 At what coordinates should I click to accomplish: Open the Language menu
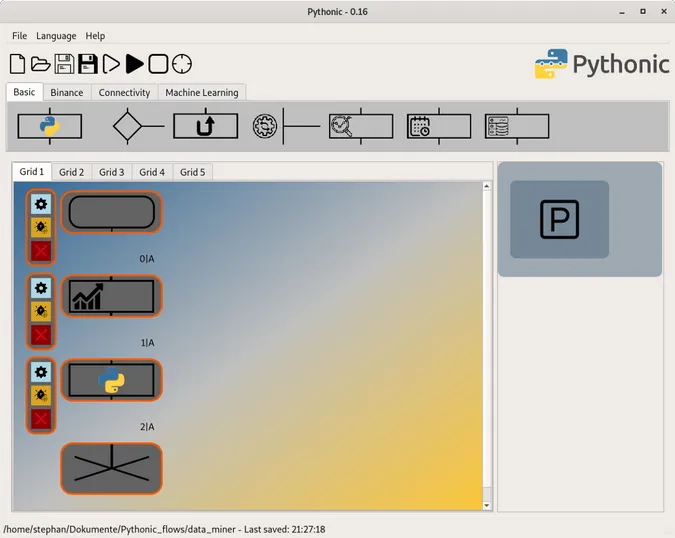[x=56, y=36]
